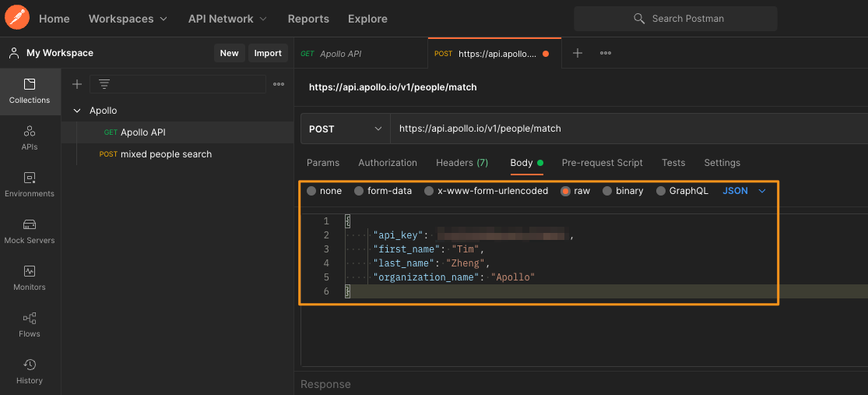
Task: Select the POST api.apollo request tab
Action: pyautogui.click(x=494, y=54)
